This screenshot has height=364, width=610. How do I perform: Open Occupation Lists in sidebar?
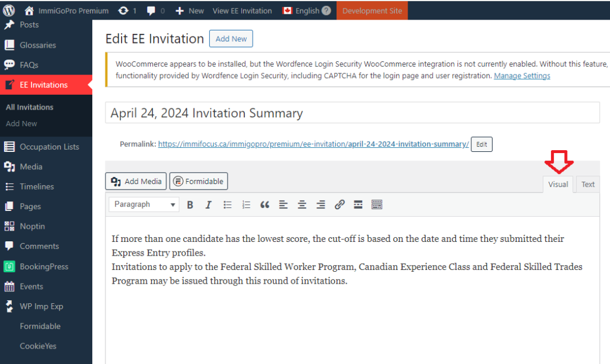click(49, 147)
